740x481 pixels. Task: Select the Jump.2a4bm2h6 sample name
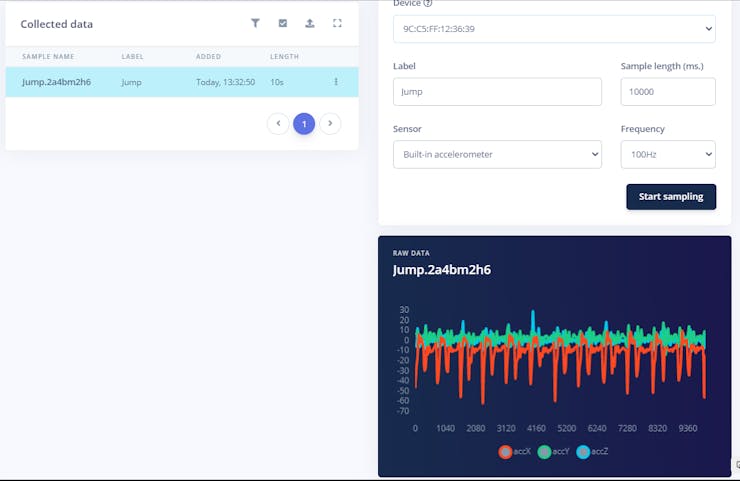(56, 82)
